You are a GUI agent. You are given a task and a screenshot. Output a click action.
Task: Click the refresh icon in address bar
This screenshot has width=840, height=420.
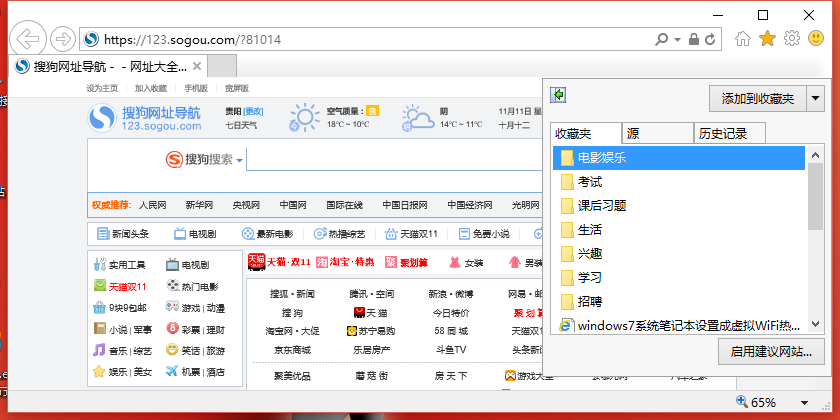pos(711,39)
